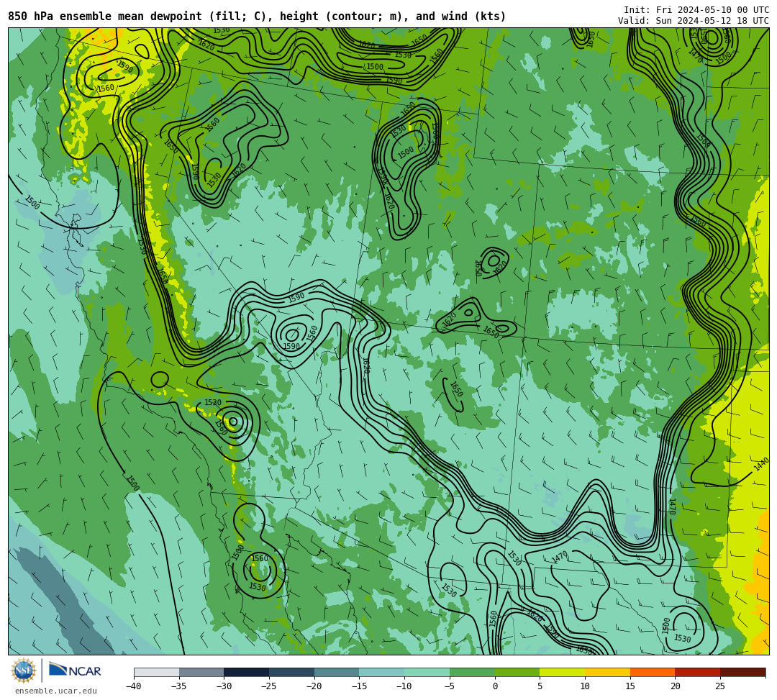This screenshot has width=777, height=700.
Task: Click the 10 colorbar tick label
Action: (585, 686)
